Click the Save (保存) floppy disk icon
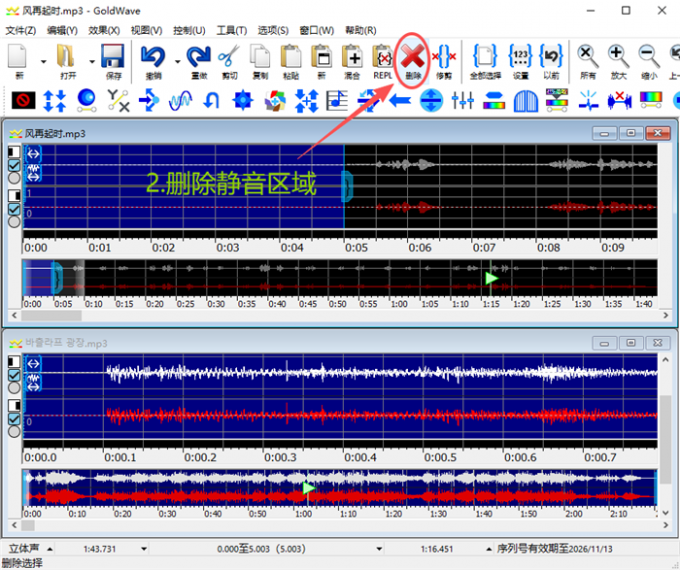 click(112, 58)
